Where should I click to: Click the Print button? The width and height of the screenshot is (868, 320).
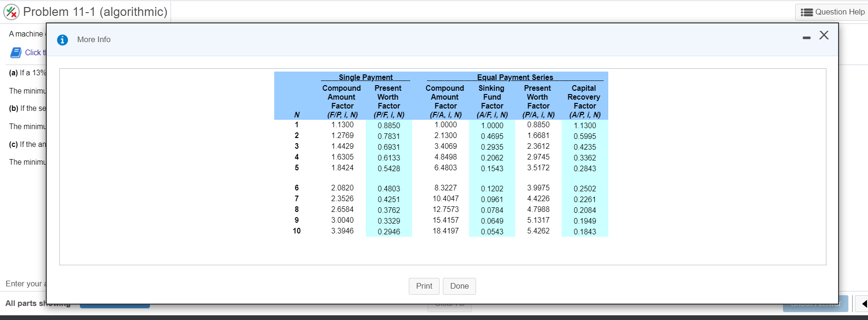click(x=424, y=286)
